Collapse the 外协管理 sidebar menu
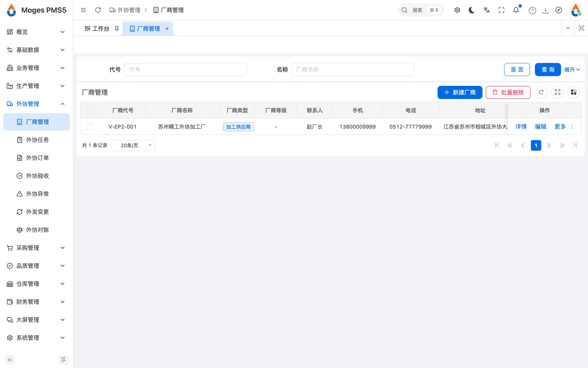The height and width of the screenshot is (368, 588). tap(36, 104)
